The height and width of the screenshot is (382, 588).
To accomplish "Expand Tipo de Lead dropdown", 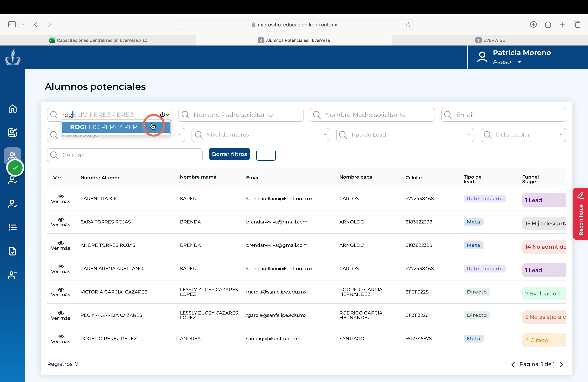I will pos(469,135).
